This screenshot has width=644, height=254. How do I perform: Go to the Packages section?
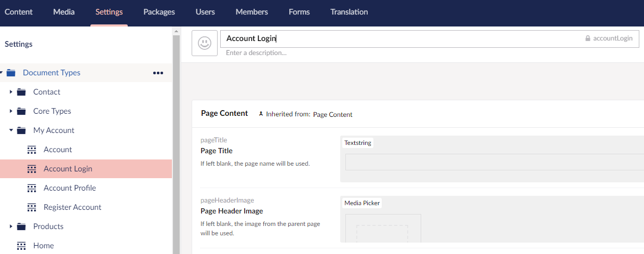click(x=159, y=12)
